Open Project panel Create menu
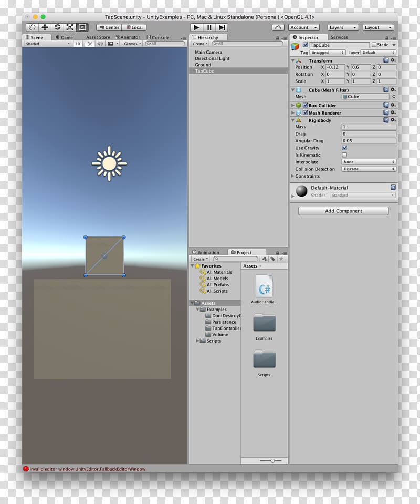The height and width of the screenshot is (504, 420). pos(201,259)
